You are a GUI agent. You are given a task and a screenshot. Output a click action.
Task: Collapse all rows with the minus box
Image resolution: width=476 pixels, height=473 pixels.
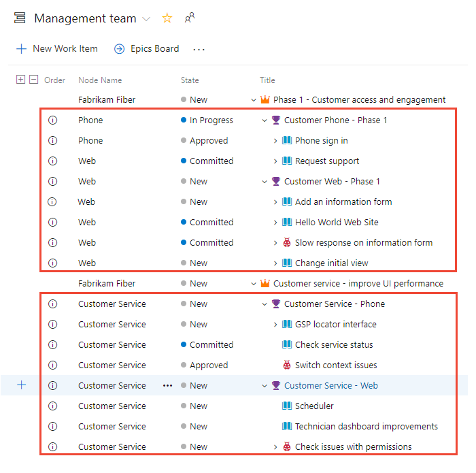(33, 80)
